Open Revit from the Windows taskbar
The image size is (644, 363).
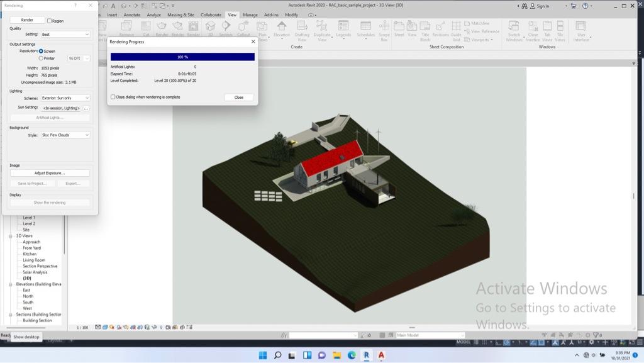point(366,355)
